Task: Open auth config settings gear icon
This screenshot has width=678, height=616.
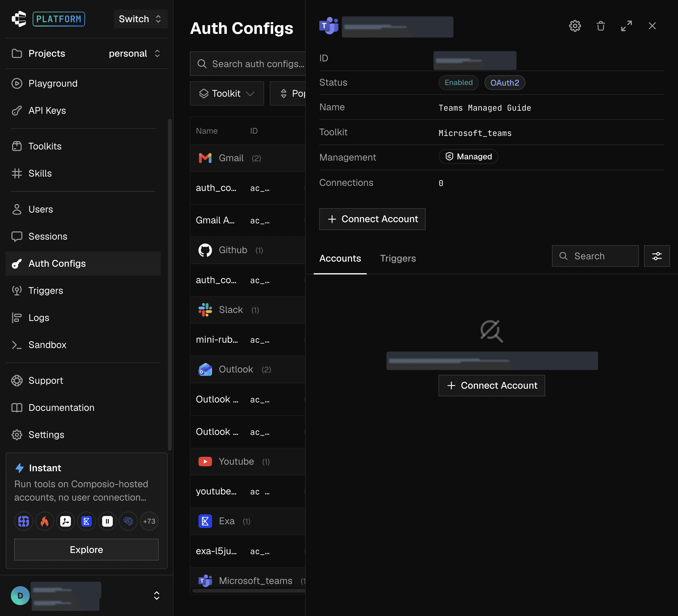Action: [575, 26]
